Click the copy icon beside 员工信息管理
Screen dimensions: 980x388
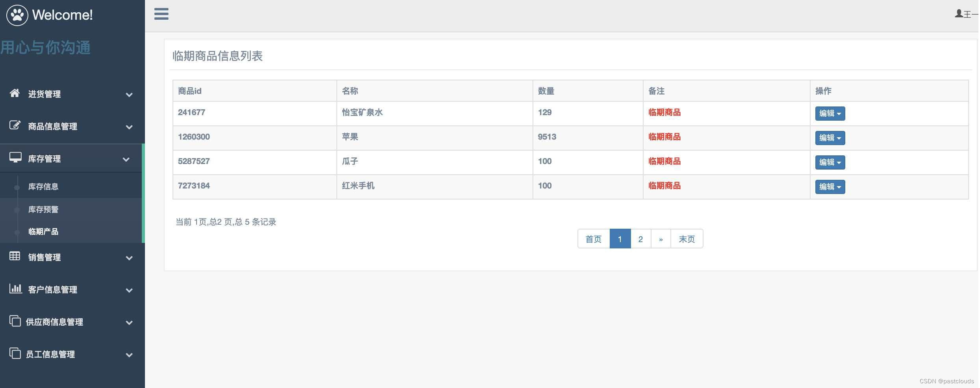[15, 353]
